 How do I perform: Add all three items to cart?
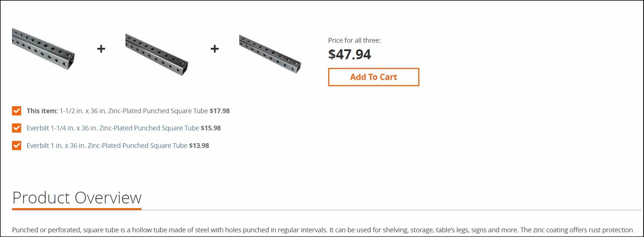pos(373,77)
